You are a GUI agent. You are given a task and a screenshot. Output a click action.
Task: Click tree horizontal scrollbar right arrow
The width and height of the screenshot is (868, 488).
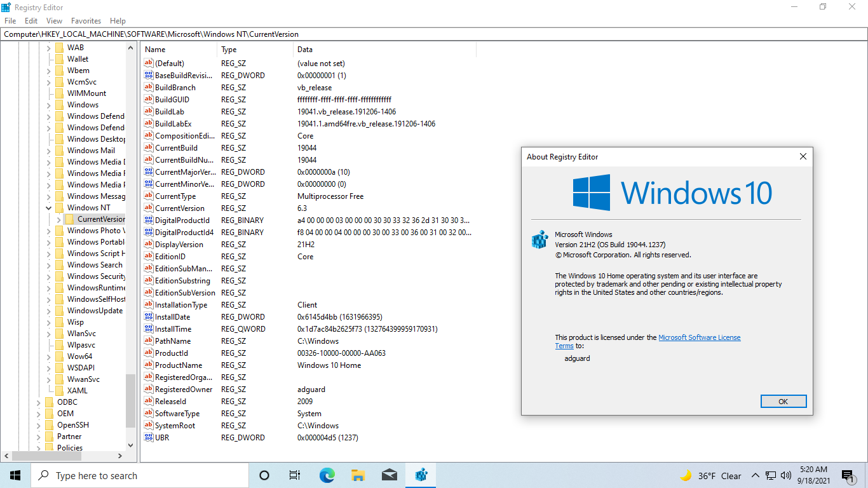(120, 456)
